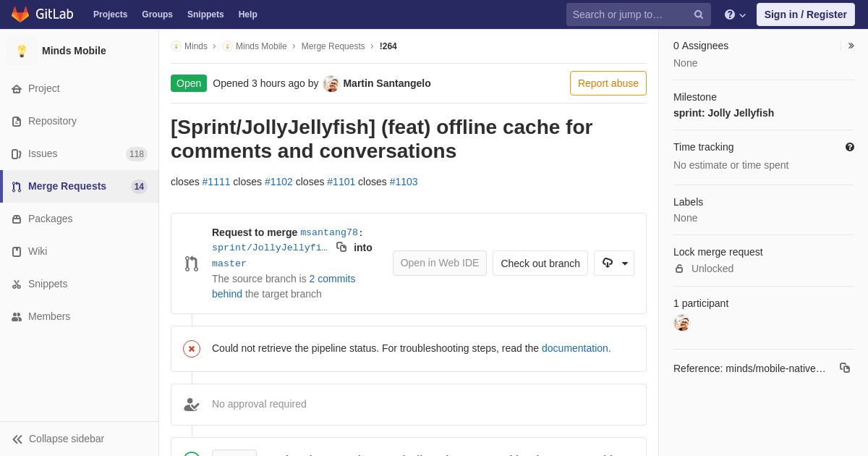Click Martin Santangelo's author avatar
The height and width of the screenshot is (456, 868).
[331, 83]
